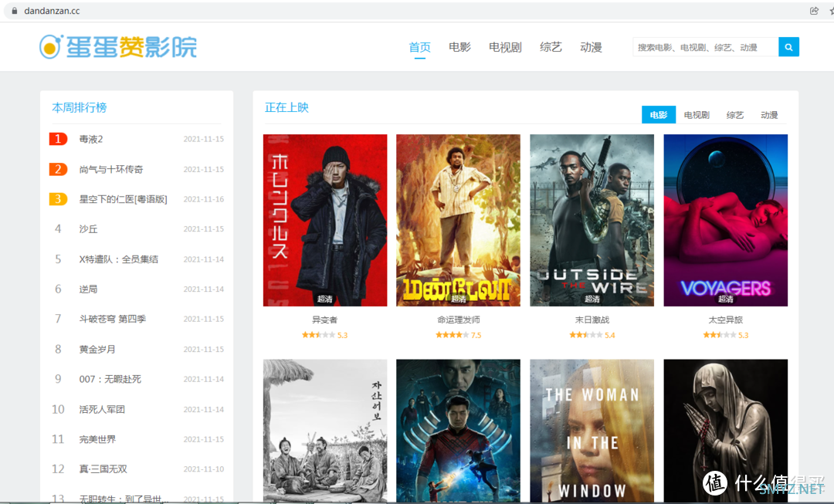Screen dimensions: 834x504
Task: Click the search field for movies
Action: click(x=705, y=47)
